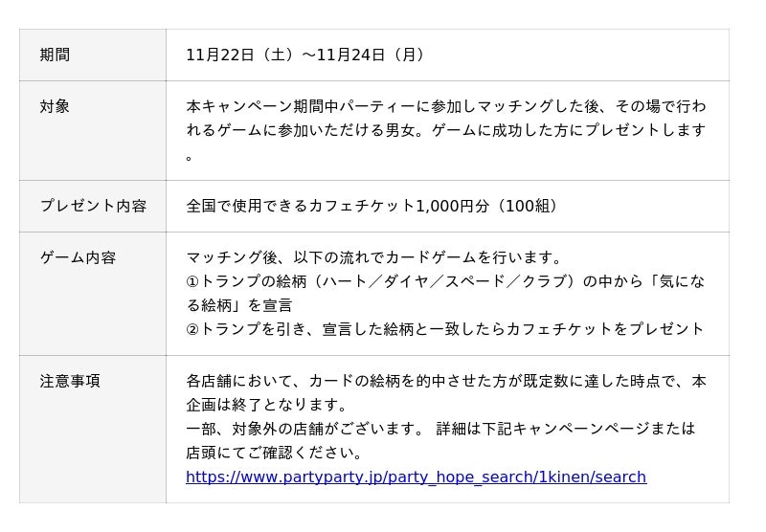Click step ② about drawing a トランプ
This screenshot has height=532, width=766.
(444, 328)
